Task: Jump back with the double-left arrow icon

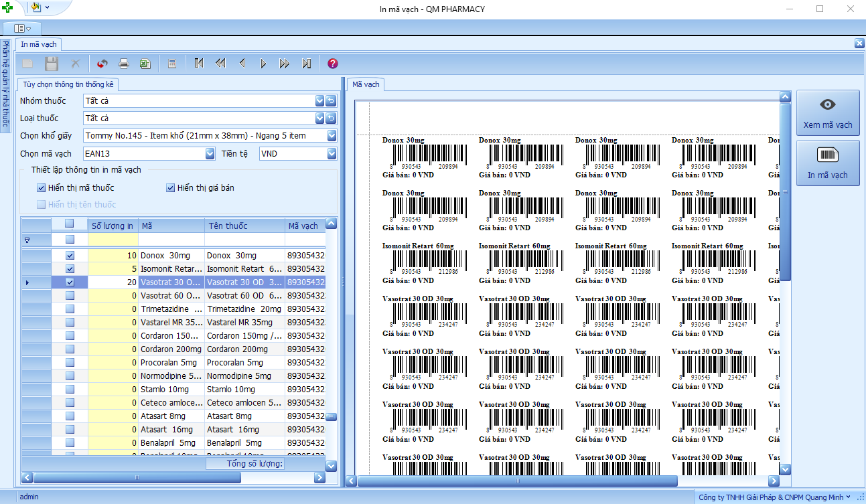Action: (220, 64)
